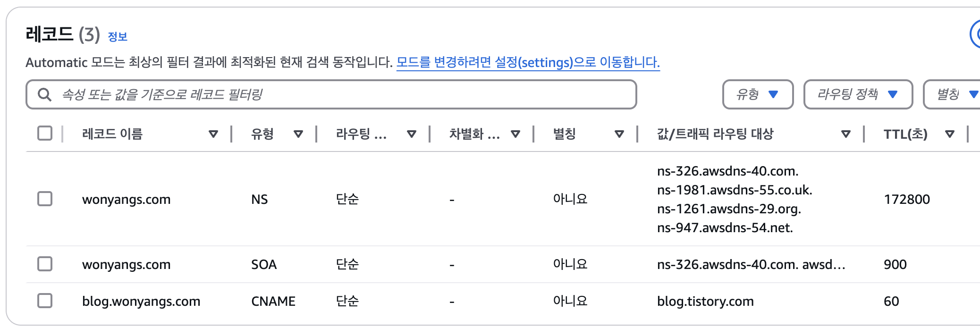The height and width of the screenshot is (336, 980).
Task: Click the magnifying glass search icon
Action: point(45,94)
